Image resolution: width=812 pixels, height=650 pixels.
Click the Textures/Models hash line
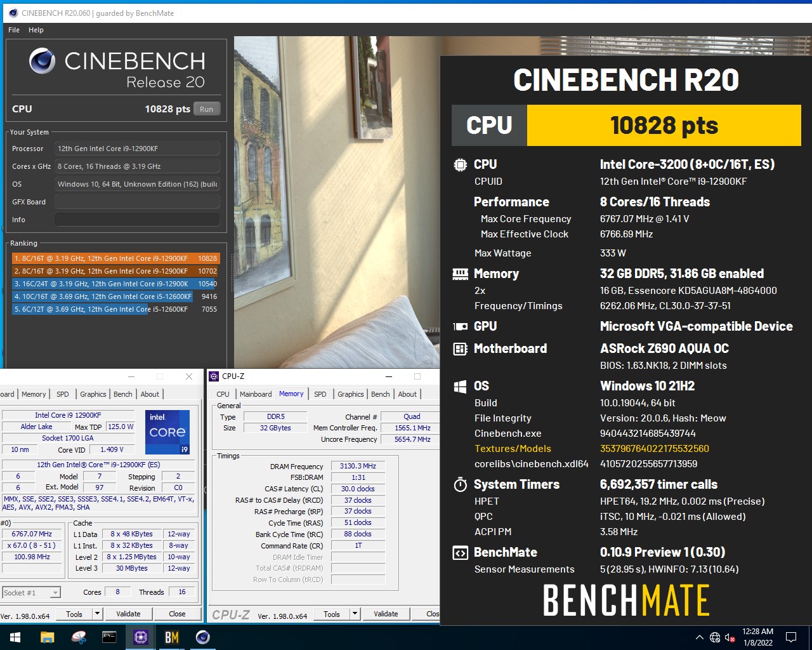592,449
